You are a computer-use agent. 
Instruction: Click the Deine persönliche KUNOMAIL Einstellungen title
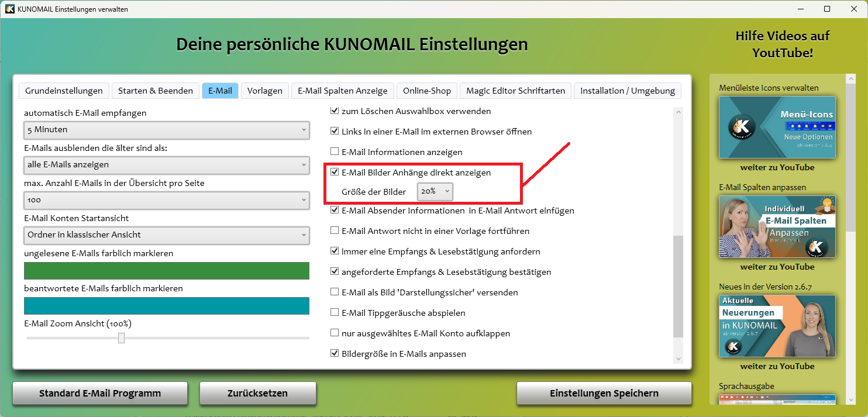point(352,44)
